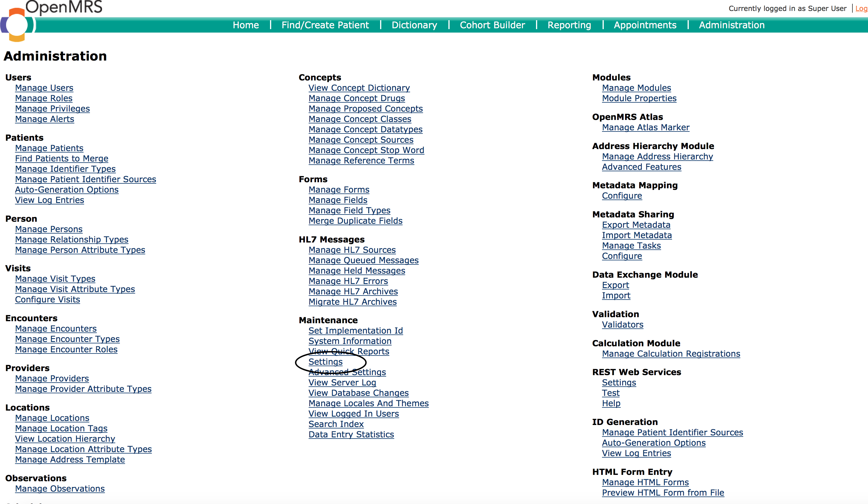
Task: Open System Information link
Action: [x=350, y=341]
